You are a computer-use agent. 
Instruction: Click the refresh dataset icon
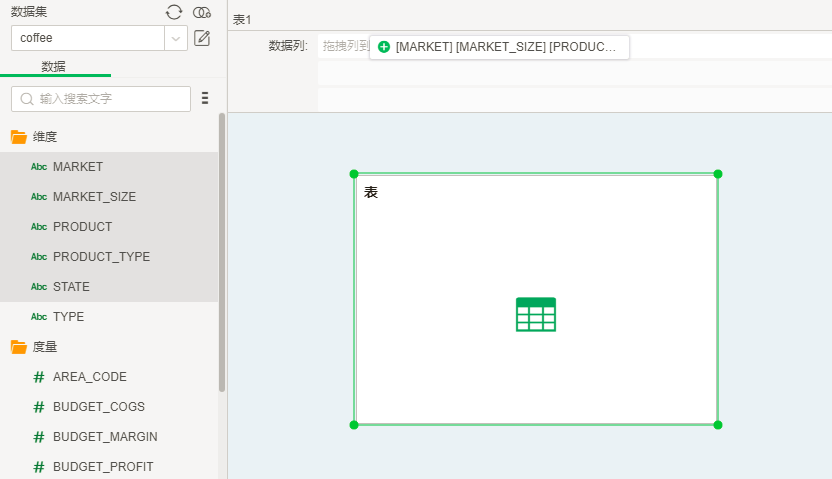coord(174,12)
